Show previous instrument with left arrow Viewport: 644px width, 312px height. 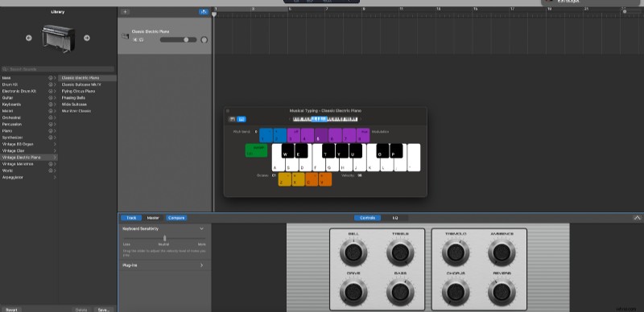tap(29, 38)
